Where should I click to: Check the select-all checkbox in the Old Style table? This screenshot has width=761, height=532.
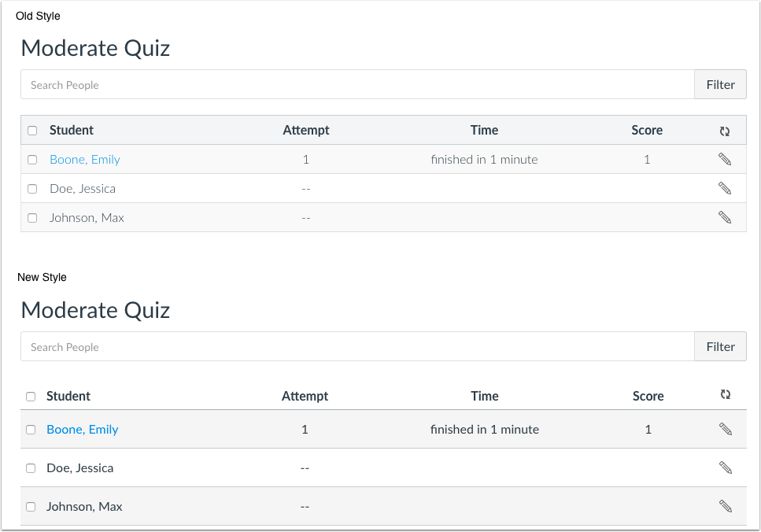(32, 130)
